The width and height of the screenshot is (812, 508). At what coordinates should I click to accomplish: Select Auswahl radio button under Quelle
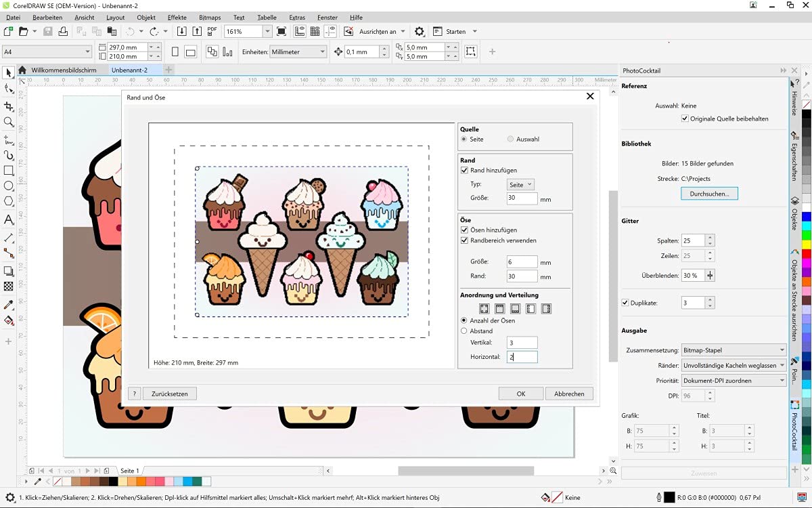(x=511, y=139)
